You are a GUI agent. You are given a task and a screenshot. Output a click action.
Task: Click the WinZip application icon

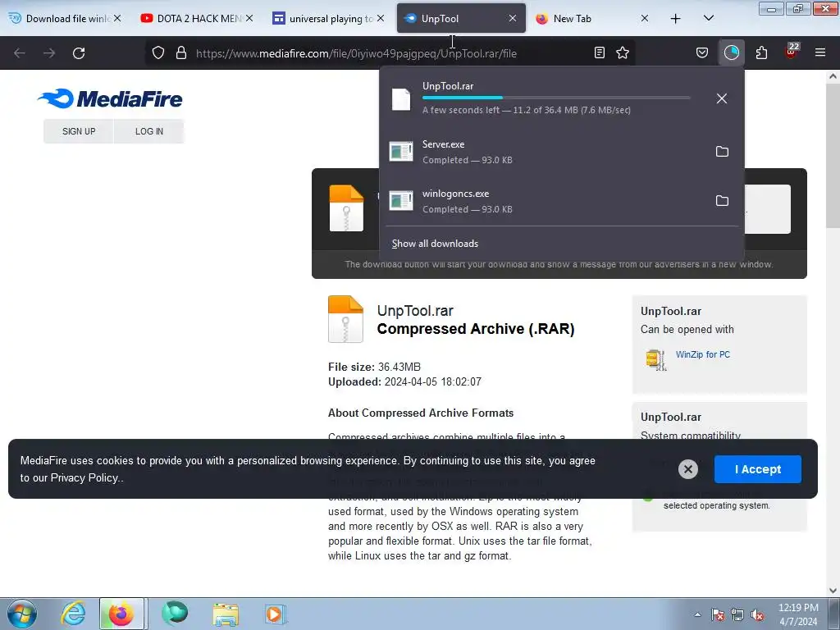tap(656, 359)
